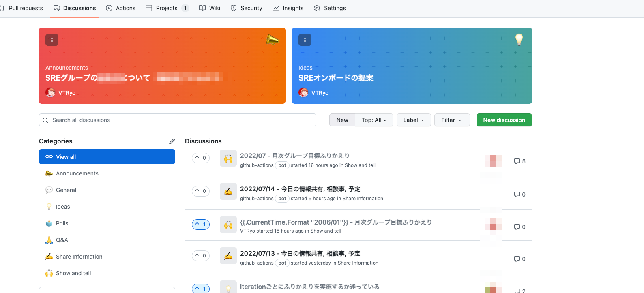The height and width of the screenshot is (293, 644).
Task: Select the Show and tell category
Action: pyautogui.click(x=107, y=273)
